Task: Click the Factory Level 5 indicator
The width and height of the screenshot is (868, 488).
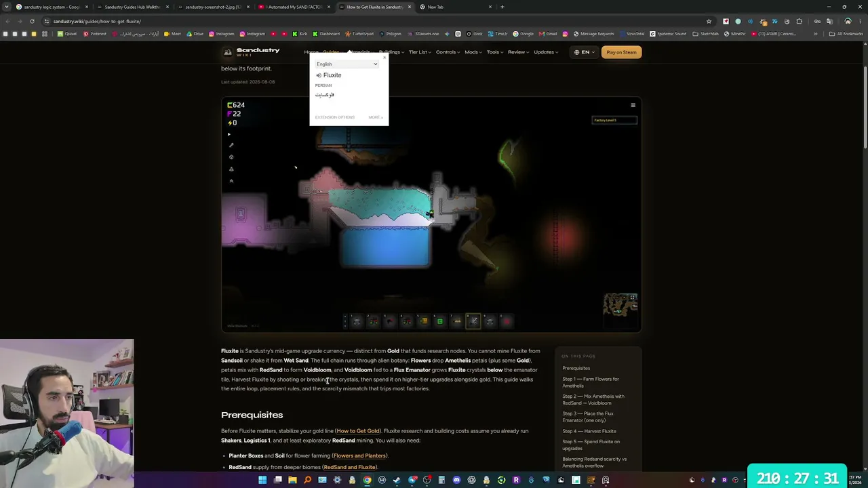Action: (x=614, y=121)
